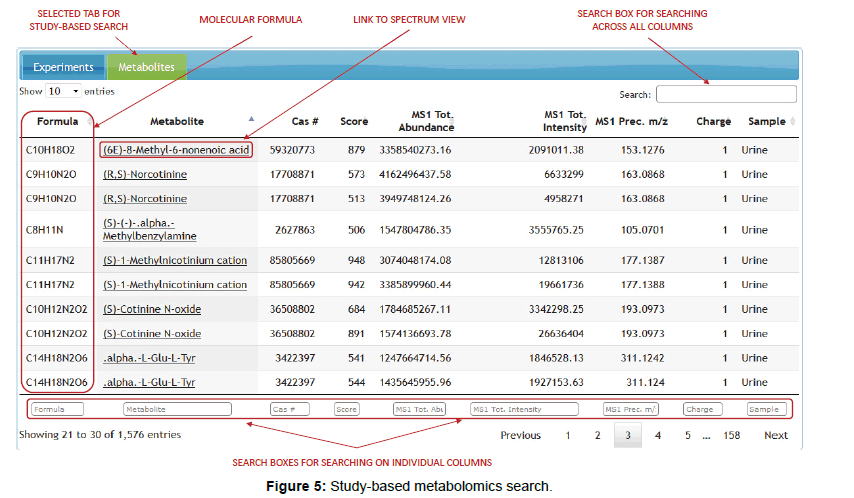
Task: Click the global Search input box
Action: click(726, 94)
